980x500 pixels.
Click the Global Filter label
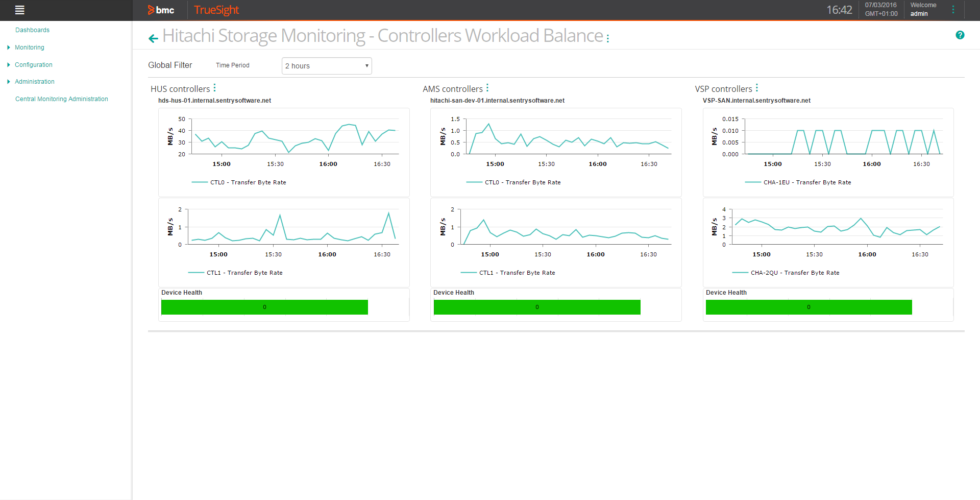point(170,65)
